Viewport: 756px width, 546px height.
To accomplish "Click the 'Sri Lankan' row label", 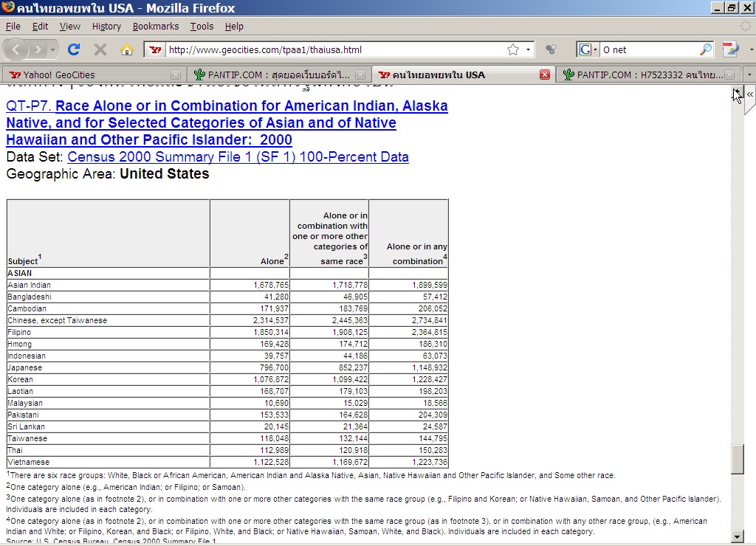I will point(26,427).
